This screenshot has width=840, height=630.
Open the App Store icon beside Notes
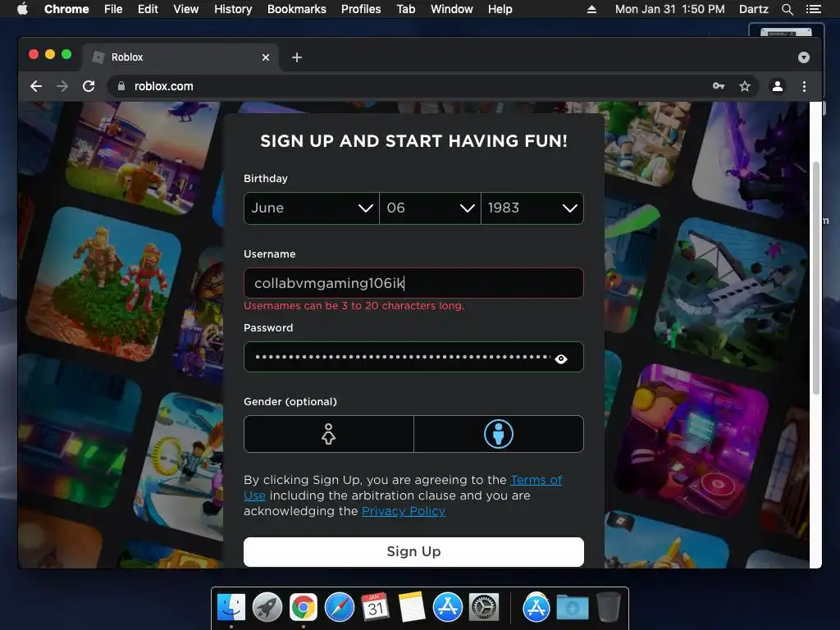tap(448, 608)
